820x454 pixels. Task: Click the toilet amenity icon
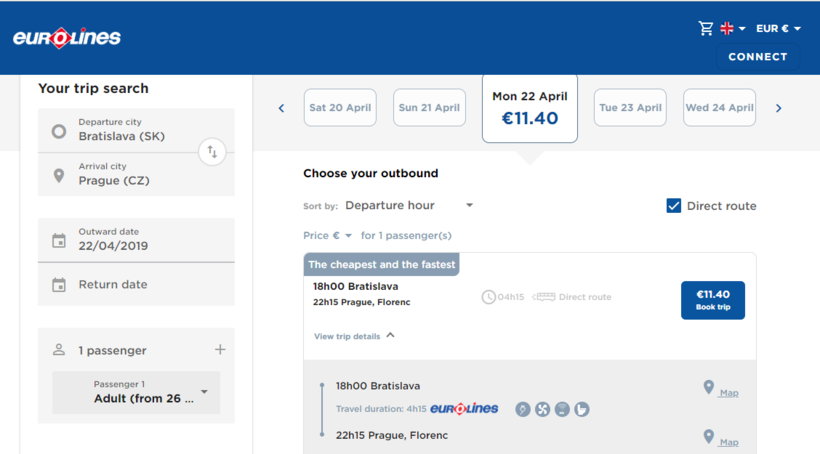(582, 409)
